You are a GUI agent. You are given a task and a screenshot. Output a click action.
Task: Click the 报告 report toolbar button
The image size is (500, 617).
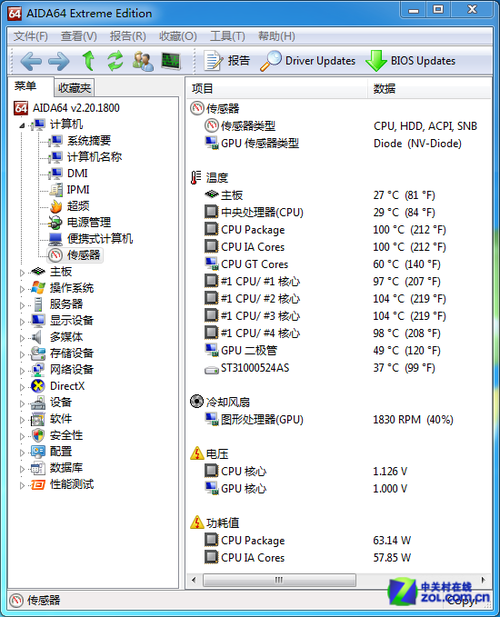tap(227, 61)
